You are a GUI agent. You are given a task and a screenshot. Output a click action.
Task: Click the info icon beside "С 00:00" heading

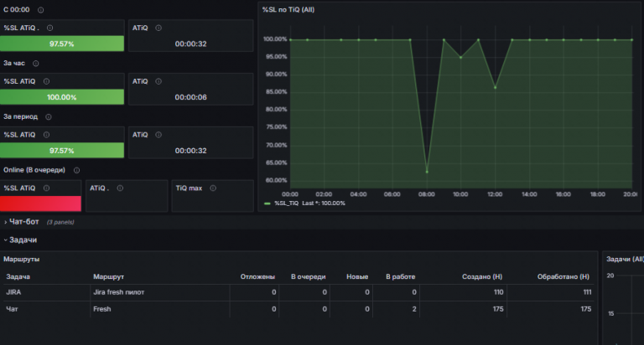[40, 10]
